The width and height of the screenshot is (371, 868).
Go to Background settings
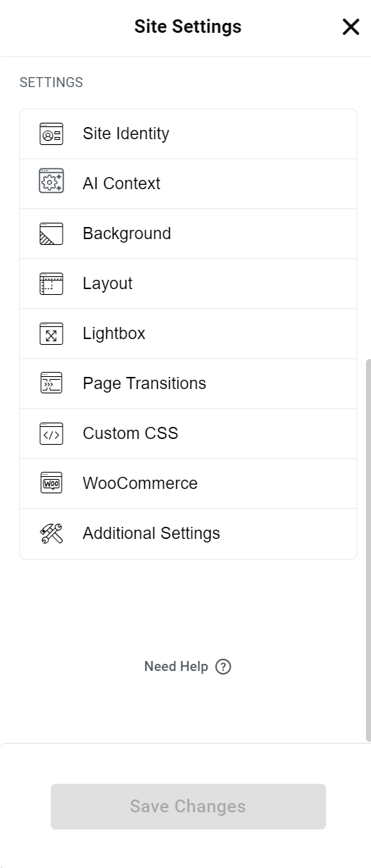point(188,234)
